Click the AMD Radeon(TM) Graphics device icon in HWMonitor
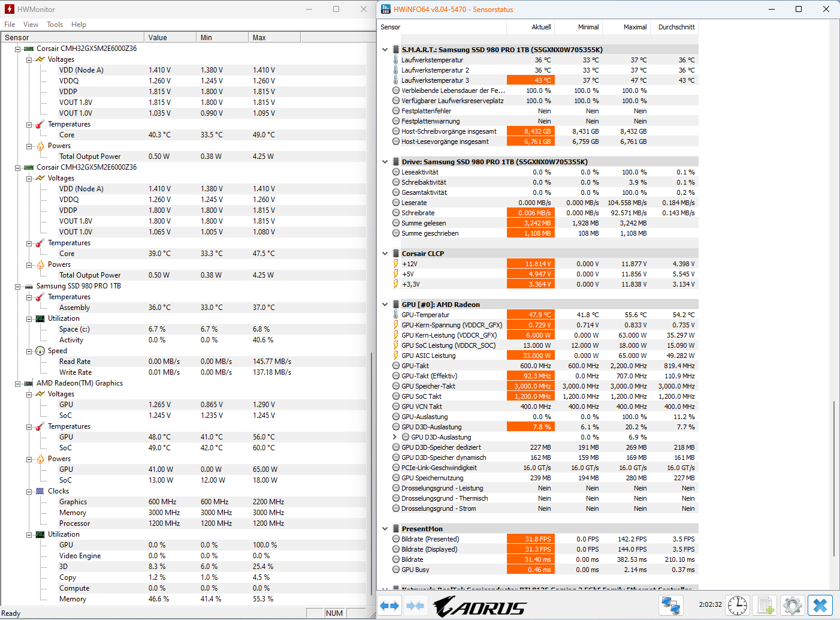This screenshot has width=840, height=620. pyautogui.click(x=29, y=383)
